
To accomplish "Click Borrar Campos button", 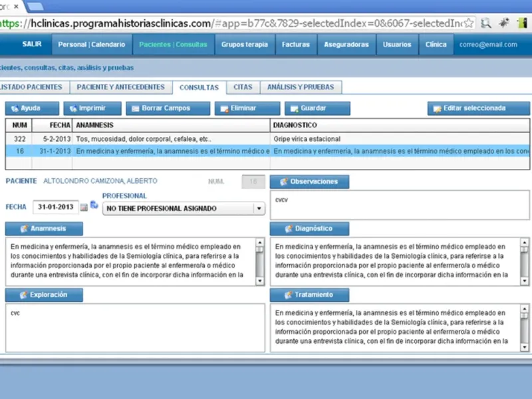I will (168, 108).
